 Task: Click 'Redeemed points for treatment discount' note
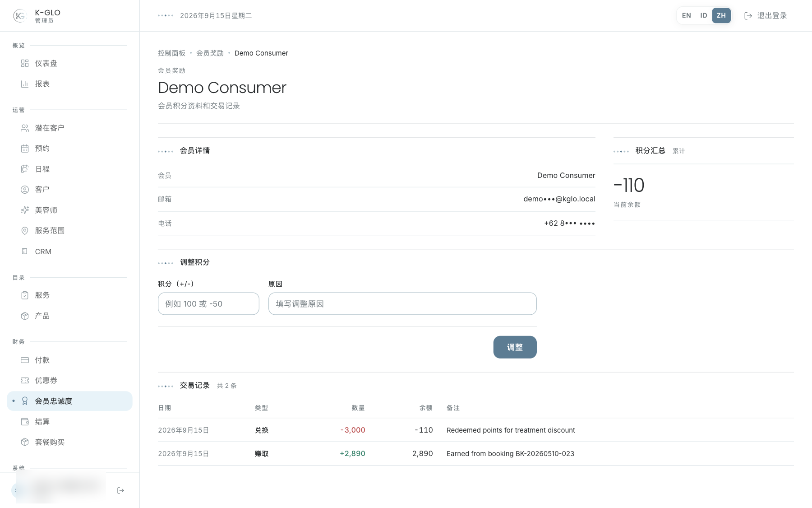(x=511, y=430)
